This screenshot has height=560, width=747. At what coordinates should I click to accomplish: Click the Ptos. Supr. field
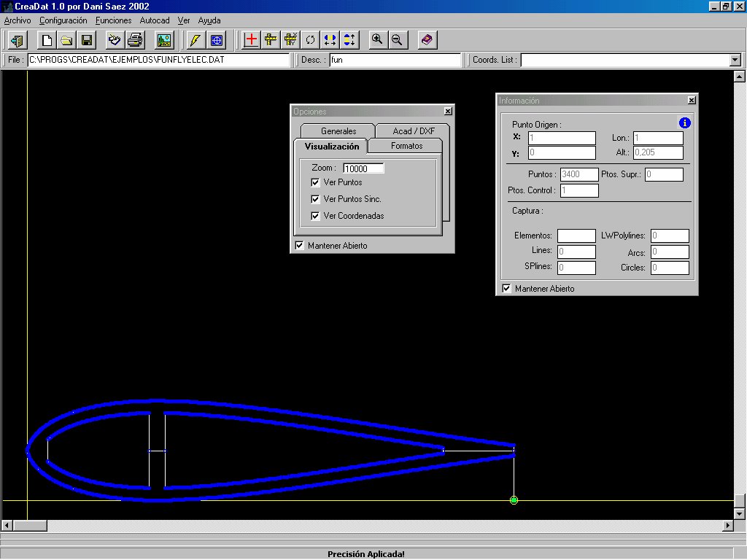click(664, 174)
